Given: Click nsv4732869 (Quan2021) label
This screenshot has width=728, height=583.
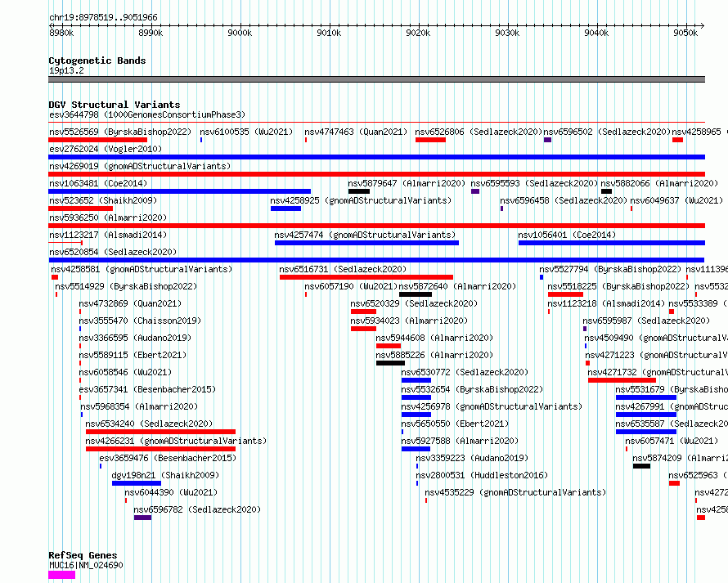Looking at the screenshot, I should [130, 303].
